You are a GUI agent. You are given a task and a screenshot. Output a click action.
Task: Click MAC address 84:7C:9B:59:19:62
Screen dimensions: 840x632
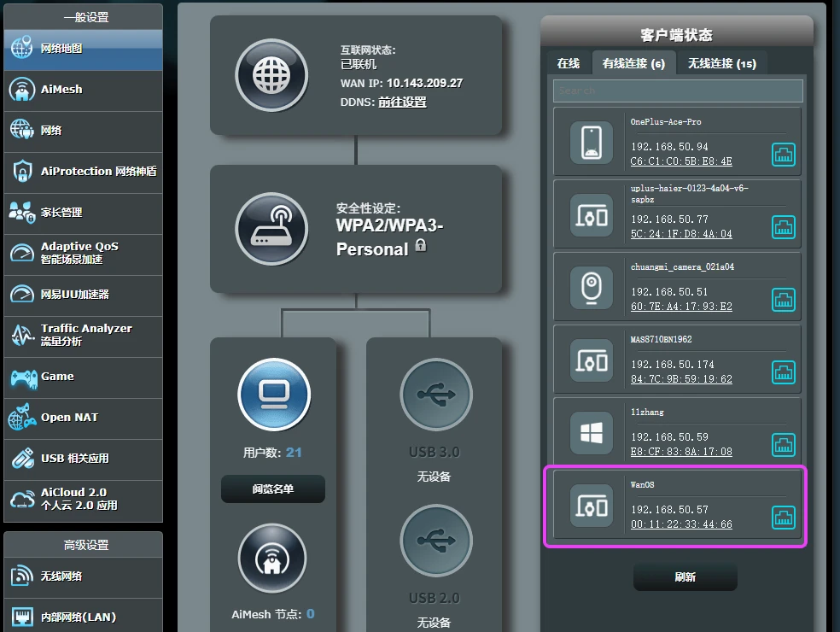pyautogui.click(x=681, y=379)
